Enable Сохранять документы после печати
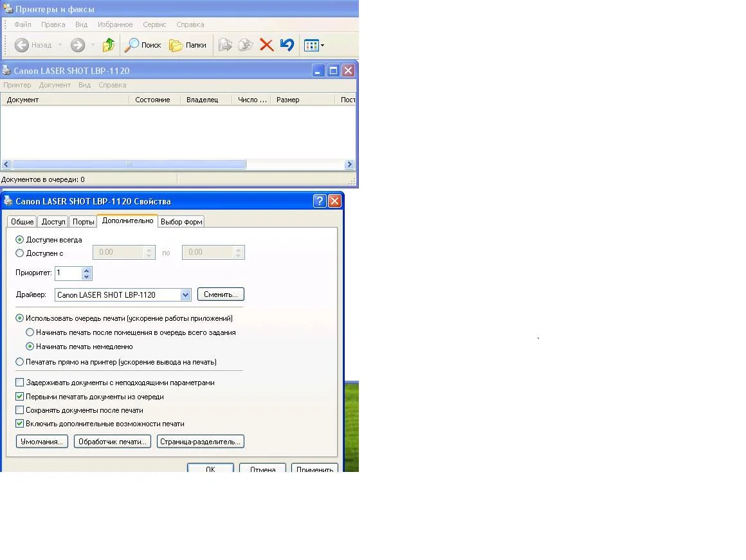746x560 pixels. 19,410
